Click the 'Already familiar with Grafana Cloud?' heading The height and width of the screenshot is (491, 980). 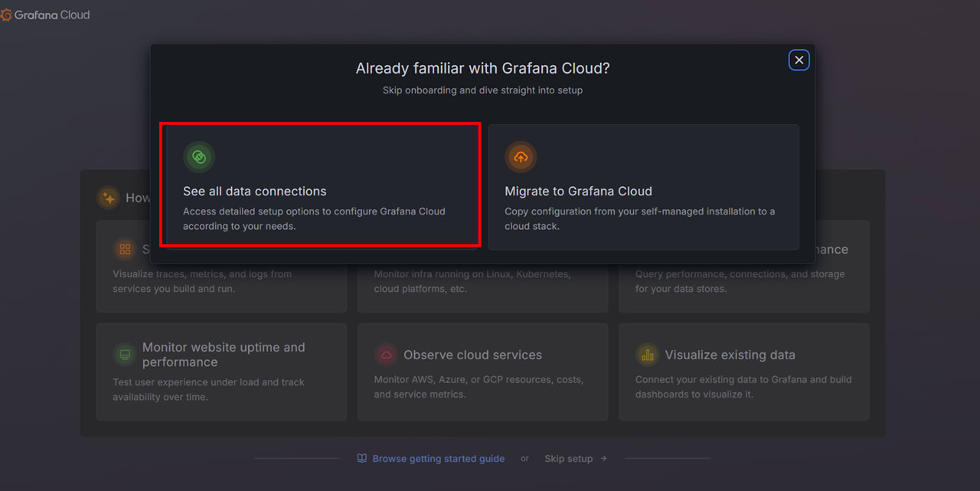click(483, 68)
